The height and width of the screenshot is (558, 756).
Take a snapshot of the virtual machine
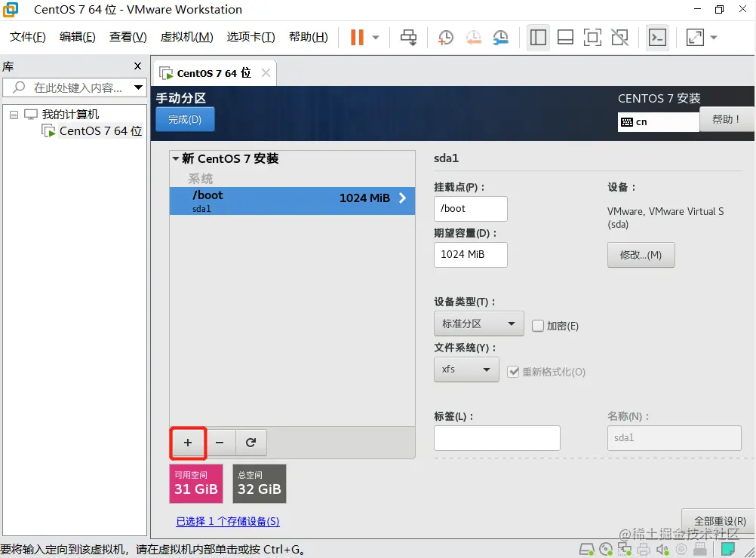[x=445, y=37]
